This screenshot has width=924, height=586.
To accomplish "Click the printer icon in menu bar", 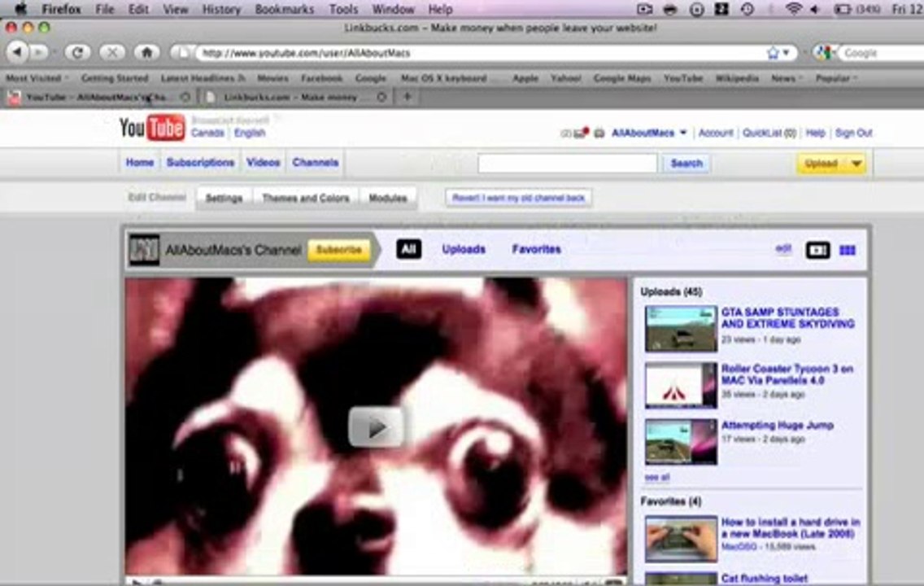I will point(670,10).
